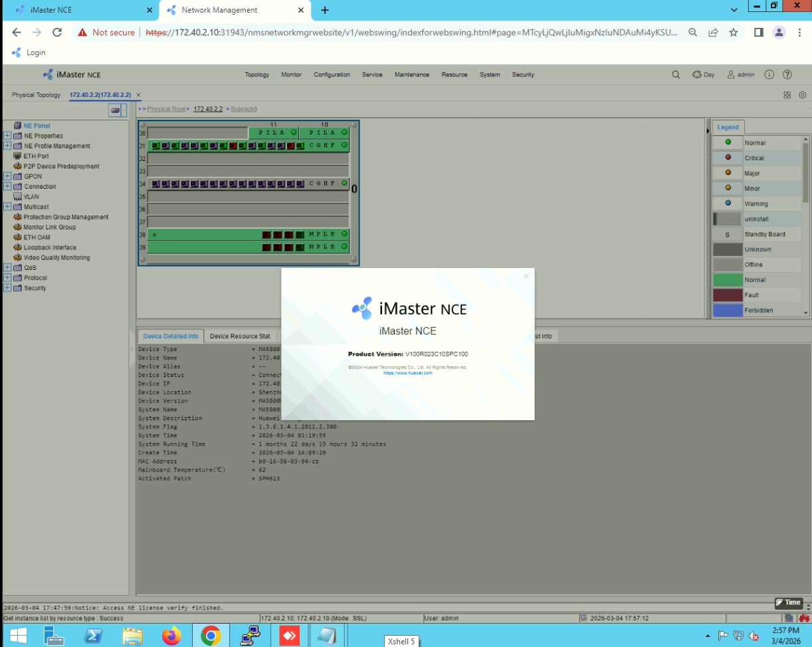Image resolution: width=812 pixels, height=647 pixels.
Task: Click the four-square grid view icon
Action: (787, 95)
